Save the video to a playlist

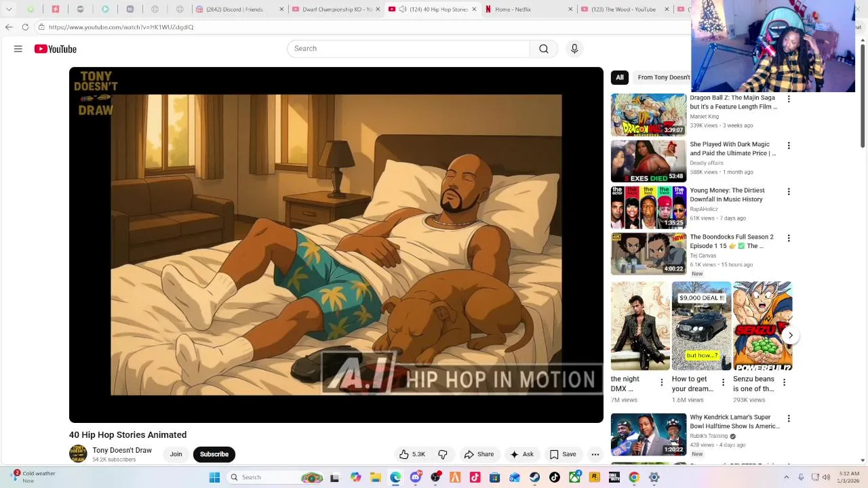[563, 454]
